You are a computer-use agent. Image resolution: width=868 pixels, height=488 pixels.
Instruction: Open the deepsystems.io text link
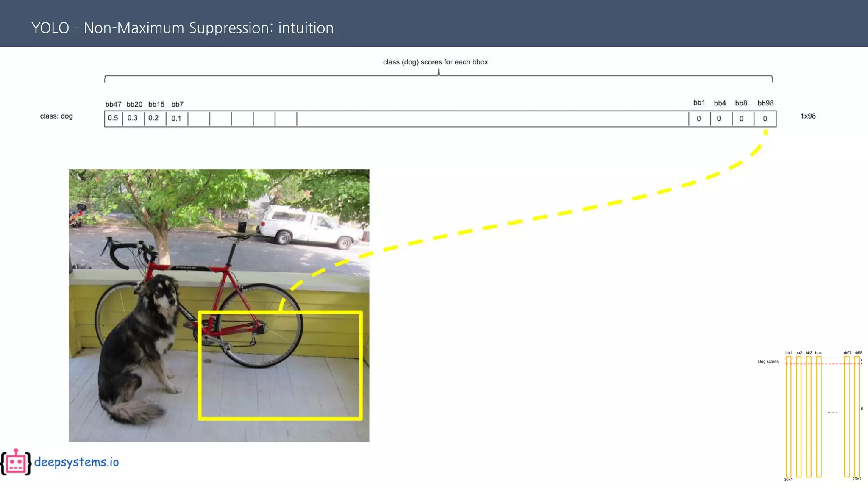[76, 462]
